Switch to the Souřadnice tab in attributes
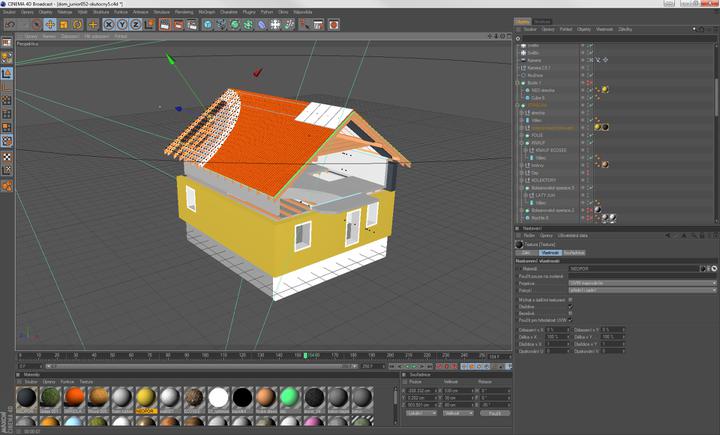 click(574, 253)
